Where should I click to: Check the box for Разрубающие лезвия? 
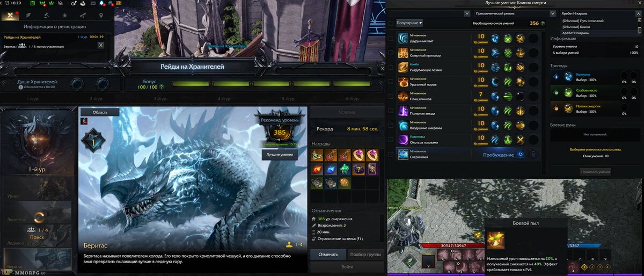coord(391,68)
